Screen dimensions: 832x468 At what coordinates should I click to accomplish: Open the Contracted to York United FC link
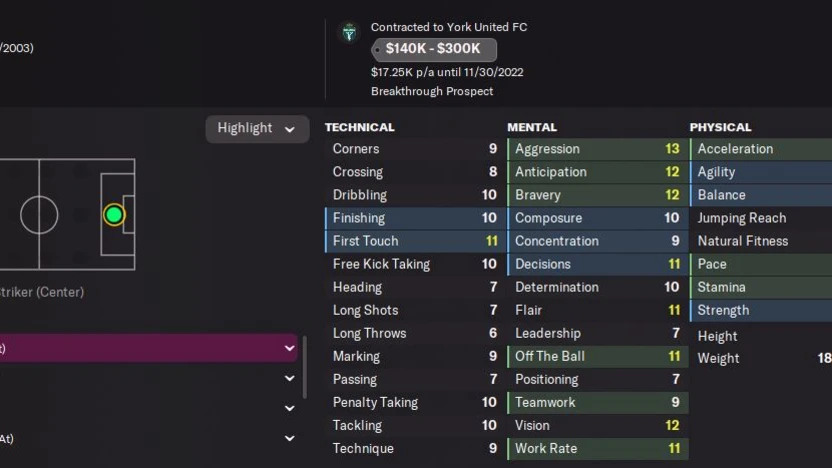tap(448, 27)
